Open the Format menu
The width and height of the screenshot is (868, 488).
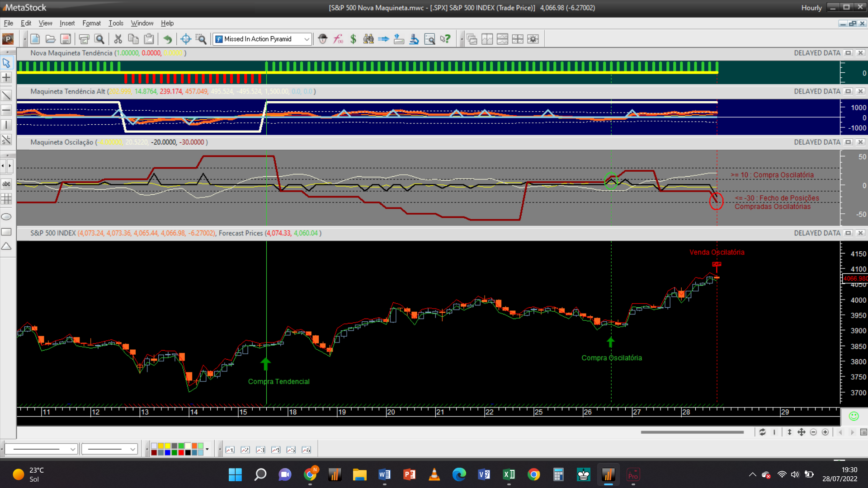click(x=91, y=23)
